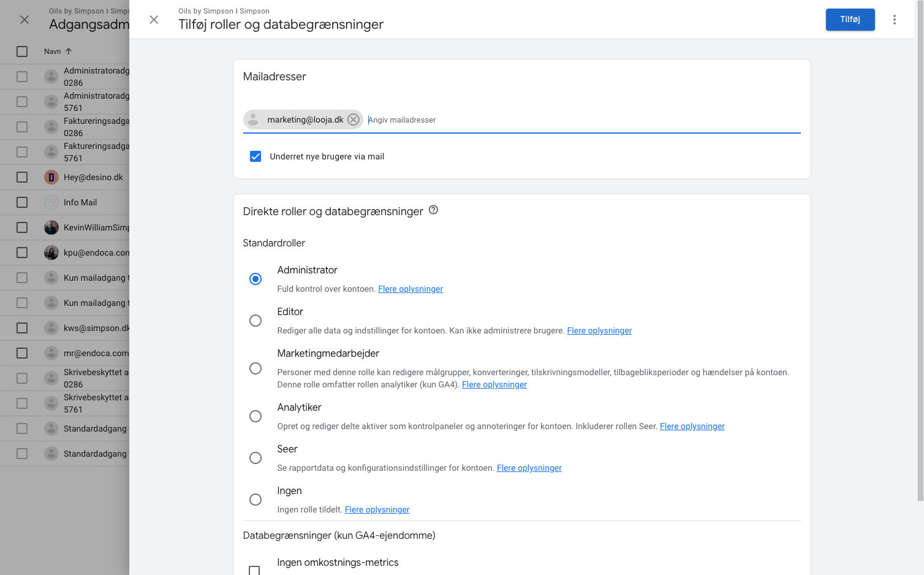Choose the Analytiker role option

[x=256, y=416]
